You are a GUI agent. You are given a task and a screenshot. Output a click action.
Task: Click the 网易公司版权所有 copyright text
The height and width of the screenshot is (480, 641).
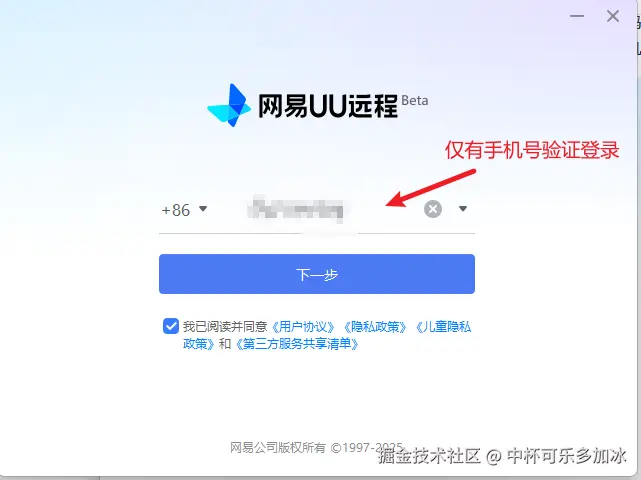[278, 448]
